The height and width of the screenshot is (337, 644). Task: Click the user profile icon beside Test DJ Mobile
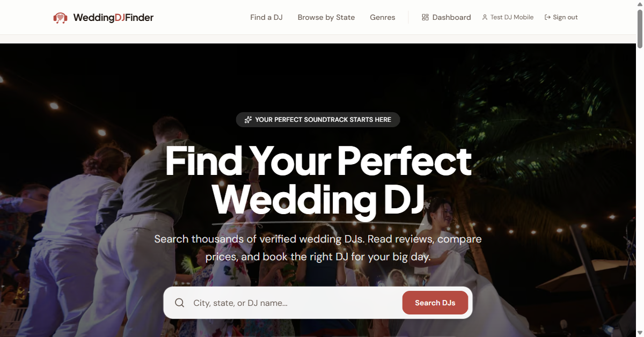(485, 17)
